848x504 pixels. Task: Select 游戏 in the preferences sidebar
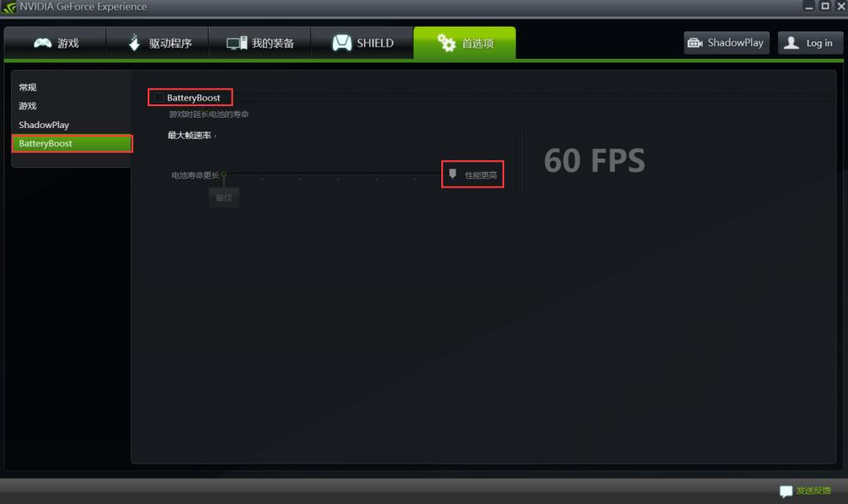click(27, 106)
